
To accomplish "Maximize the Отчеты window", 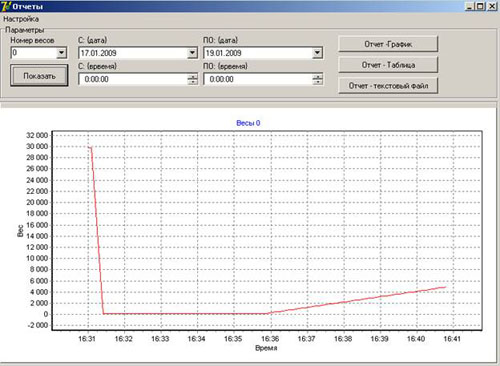I will click(x=480, y=6).
